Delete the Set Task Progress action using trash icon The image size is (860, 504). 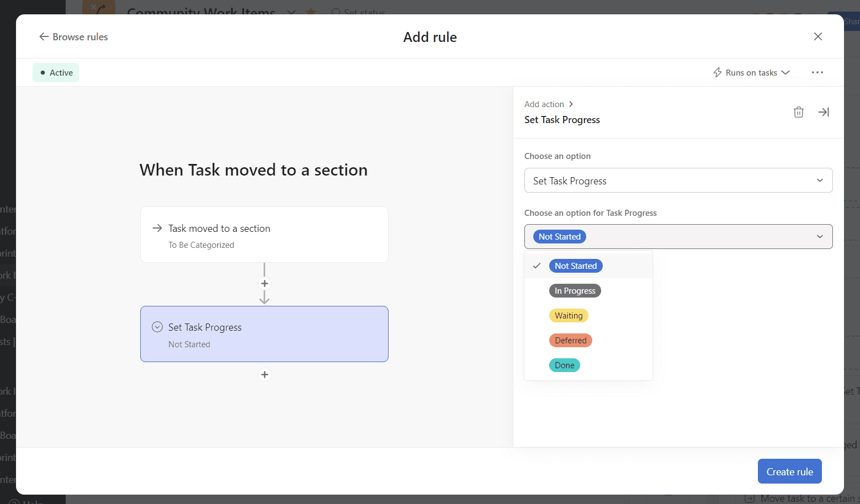tap(798, 112)
